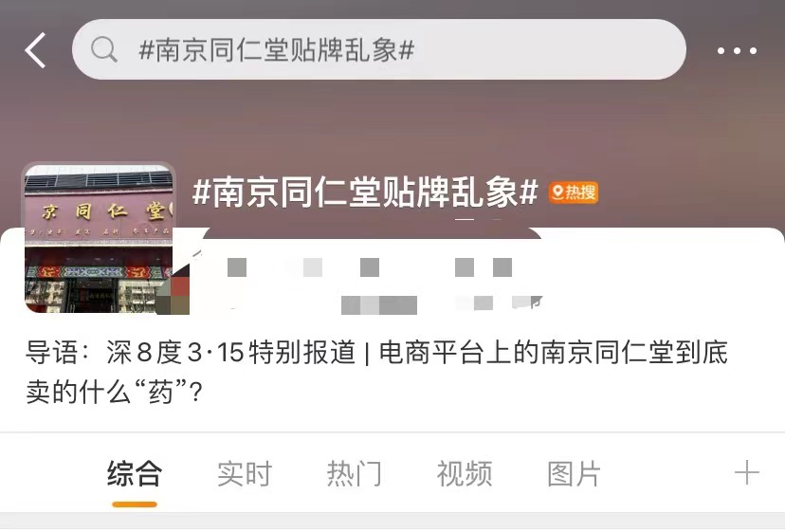Tap the back arrow at top left
Viewport: 785px width, 532px height.
coord(35,50)
